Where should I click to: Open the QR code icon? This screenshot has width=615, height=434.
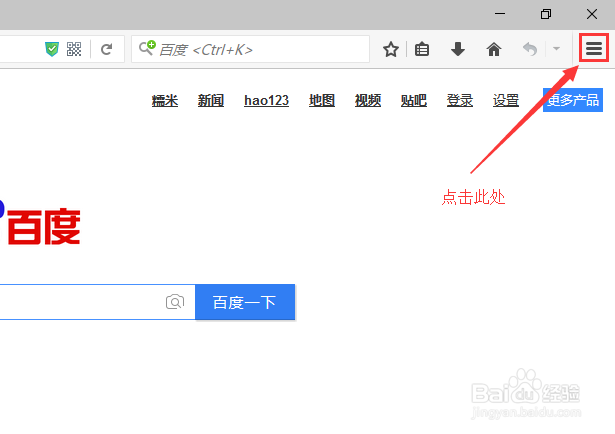pyautogui.click(x=74, y=49)
